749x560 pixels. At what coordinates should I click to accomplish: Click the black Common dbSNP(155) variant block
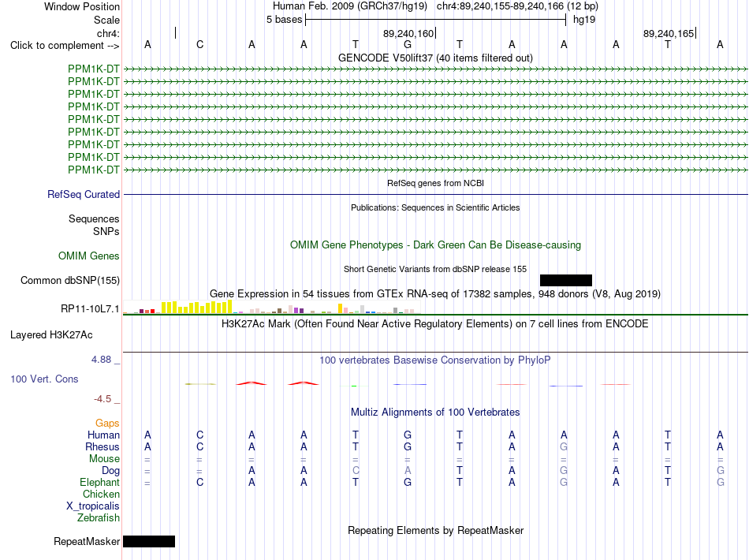[565, 281]
